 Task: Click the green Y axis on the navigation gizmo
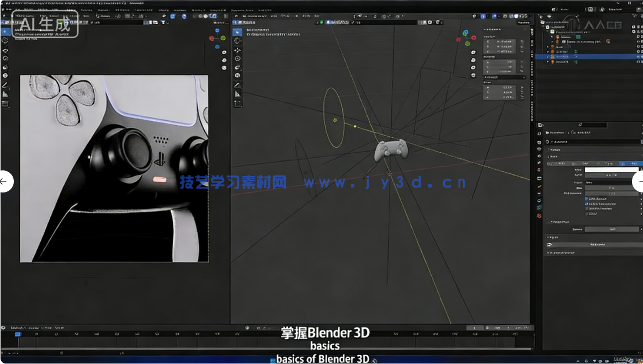[467, 43]
